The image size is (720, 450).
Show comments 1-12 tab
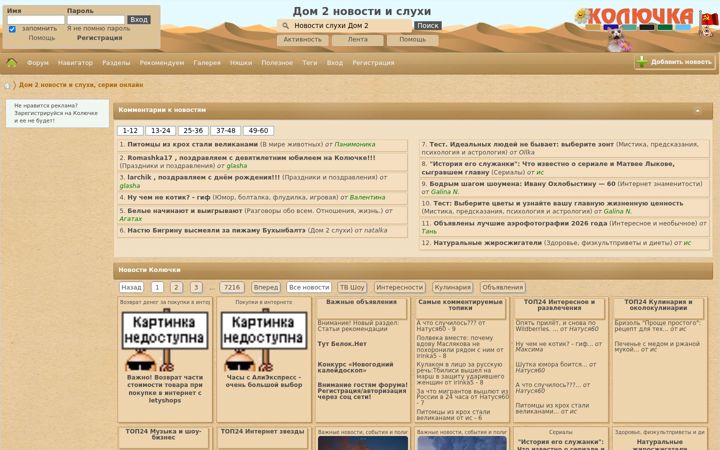(130, 131)
